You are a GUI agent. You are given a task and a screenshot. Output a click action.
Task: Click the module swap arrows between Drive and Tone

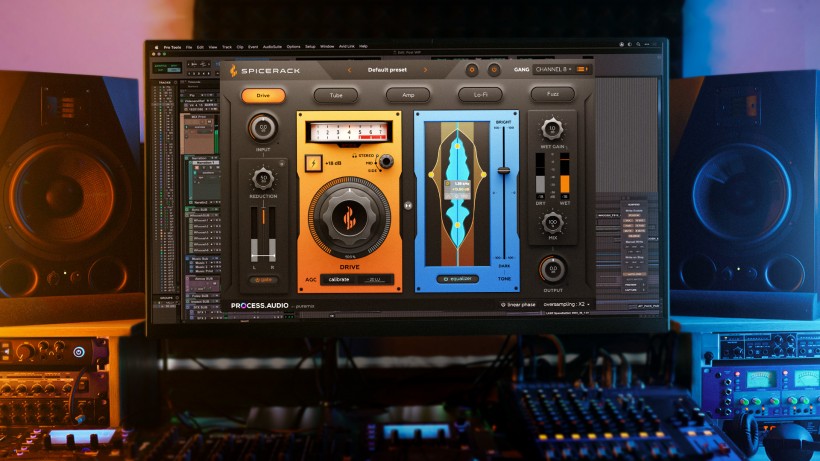408,205
